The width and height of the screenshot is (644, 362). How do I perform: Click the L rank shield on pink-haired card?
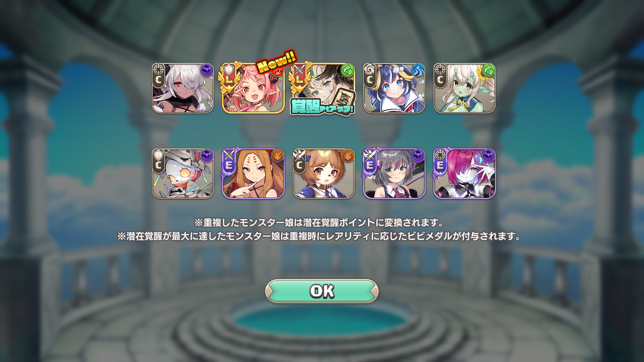tap(229, 77)
